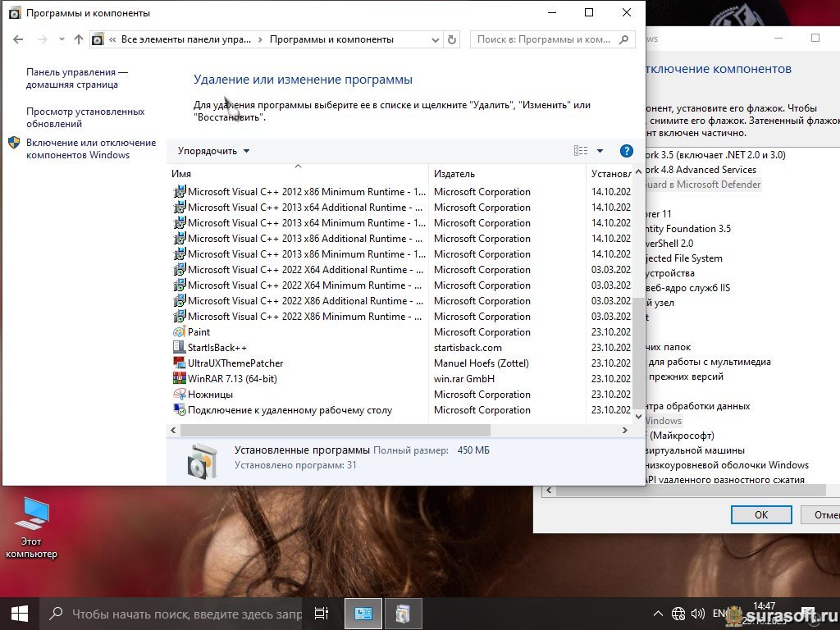Image resolution: width=840 pixels, height=630 pixels.
Task: Sort list by Издатель column header
Action: [454, 174]
